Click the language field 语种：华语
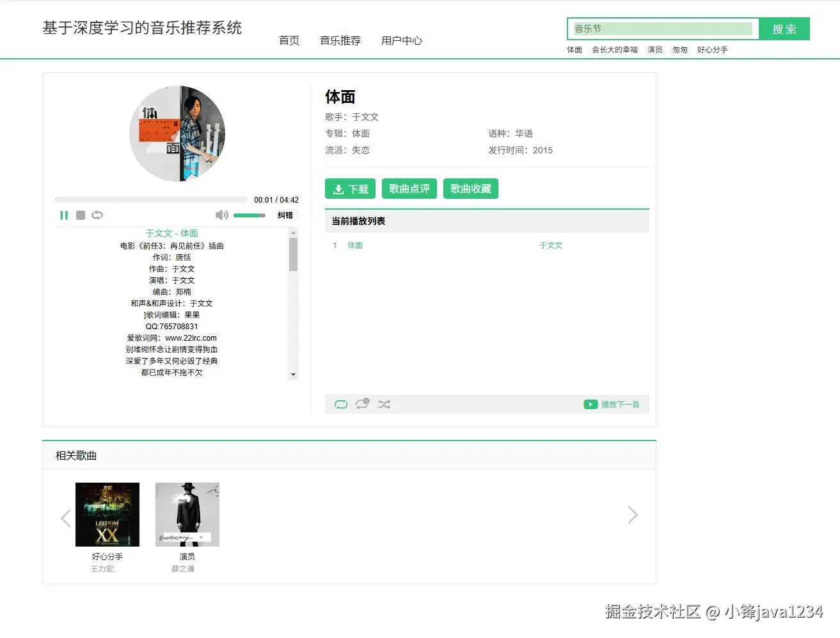 tap(511, 134)
